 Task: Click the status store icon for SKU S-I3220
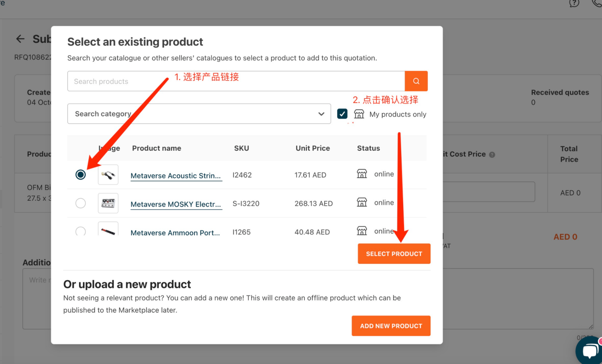(x=362, y=202)
